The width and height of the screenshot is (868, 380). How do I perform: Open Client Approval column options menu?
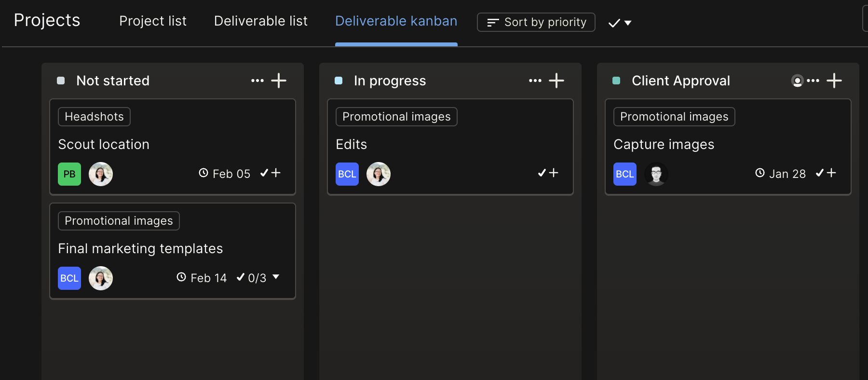813,81
